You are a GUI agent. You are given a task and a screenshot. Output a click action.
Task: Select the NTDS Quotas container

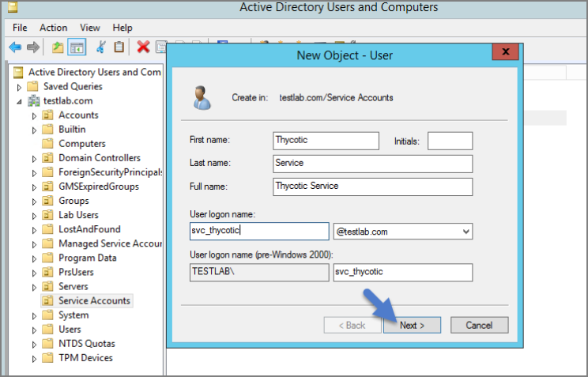87,344
